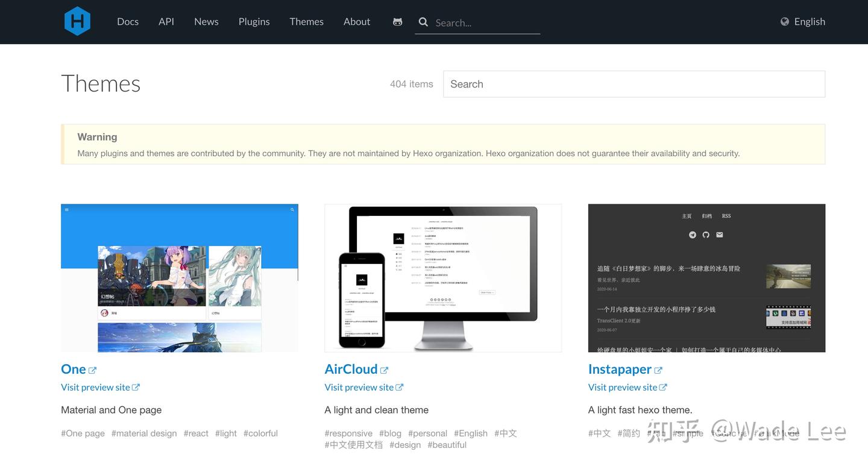
Task: Select the News nav item
Action: point(206,21)
